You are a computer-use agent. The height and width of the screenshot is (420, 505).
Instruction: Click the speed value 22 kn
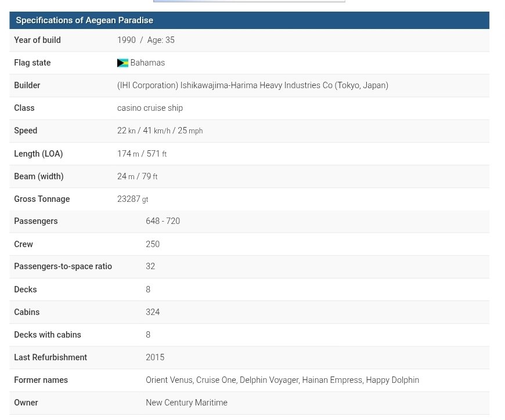(126, 131)
